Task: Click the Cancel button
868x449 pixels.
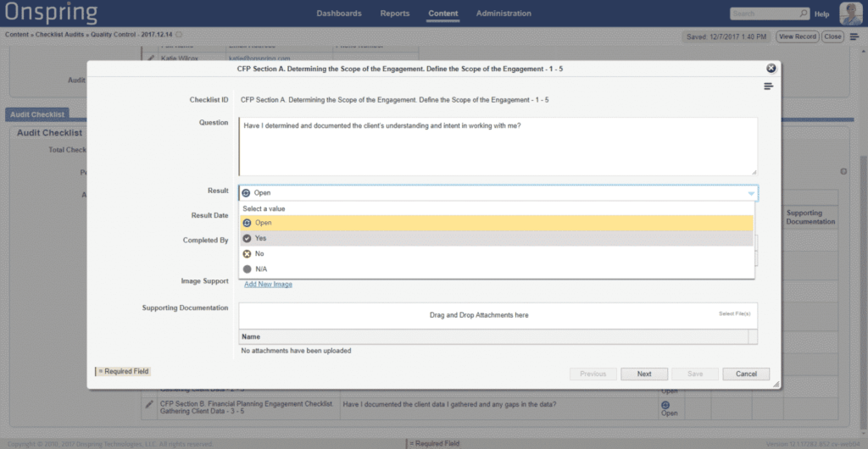Action: pyautogui.click(x=746, y=374)
